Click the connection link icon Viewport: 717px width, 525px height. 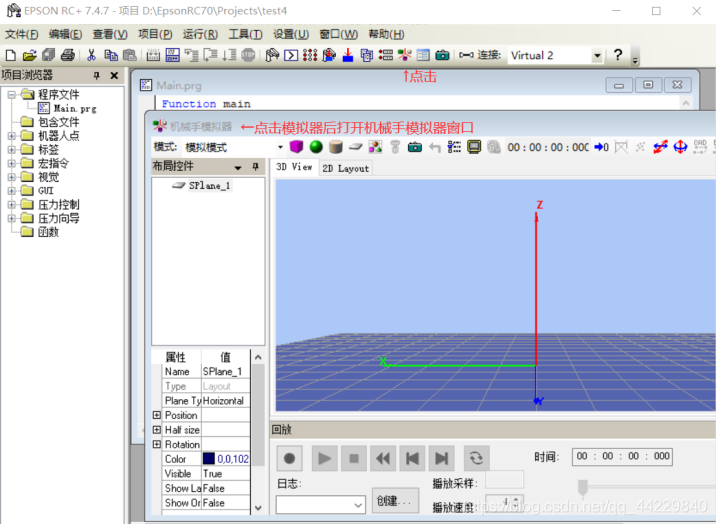pyautogui.click(x=466, y=55)
